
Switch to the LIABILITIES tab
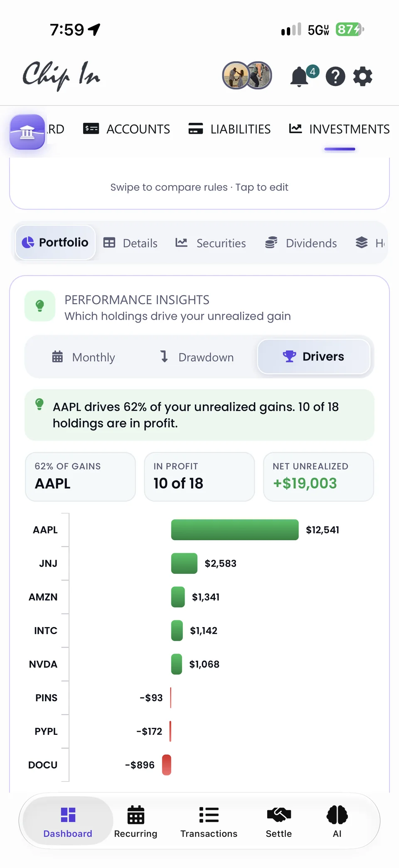tap(229, 129)
